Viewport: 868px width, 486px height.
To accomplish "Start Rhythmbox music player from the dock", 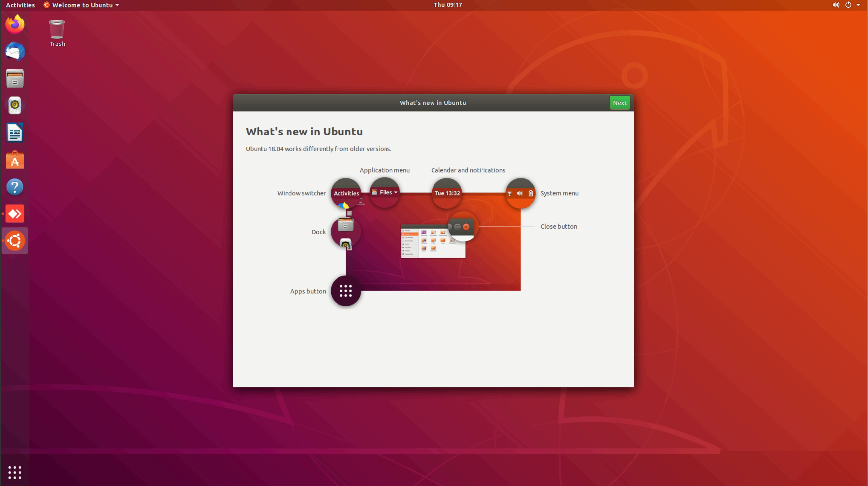I will pos(15,105).
